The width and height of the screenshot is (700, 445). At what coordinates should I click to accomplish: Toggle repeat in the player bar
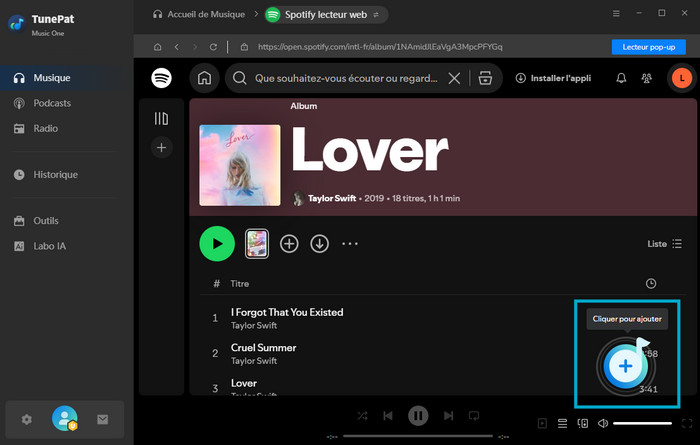tap(474, 416)
